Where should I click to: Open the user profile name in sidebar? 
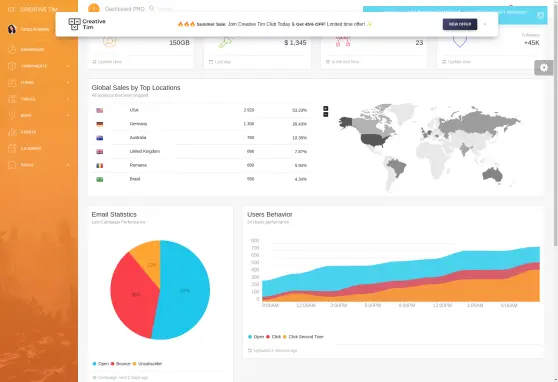pyautogui.click(x=35, y=29)
